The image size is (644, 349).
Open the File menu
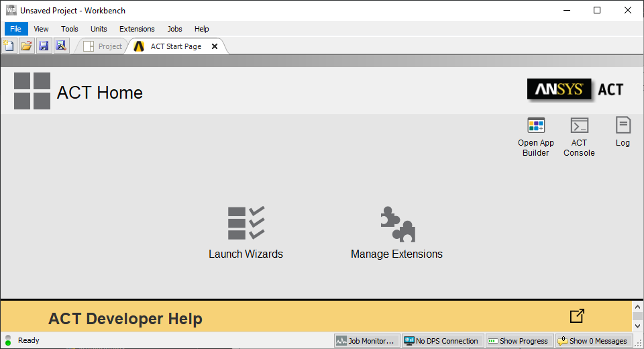15,29
